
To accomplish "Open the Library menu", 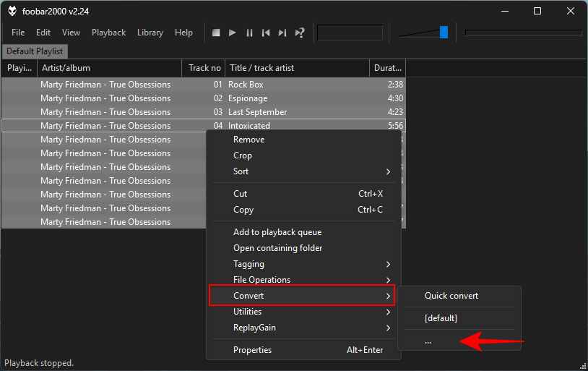I will coord(150,33).
